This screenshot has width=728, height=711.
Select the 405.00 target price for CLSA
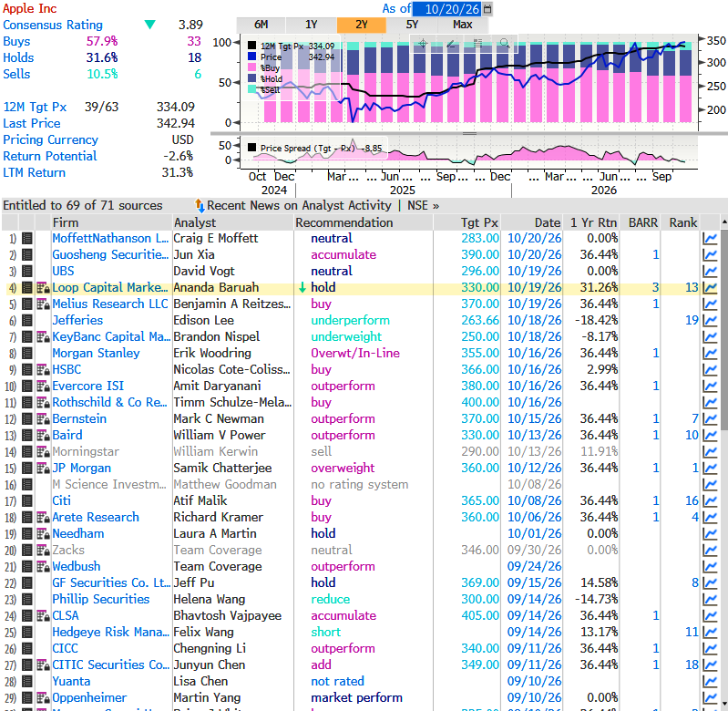[480, 616]
